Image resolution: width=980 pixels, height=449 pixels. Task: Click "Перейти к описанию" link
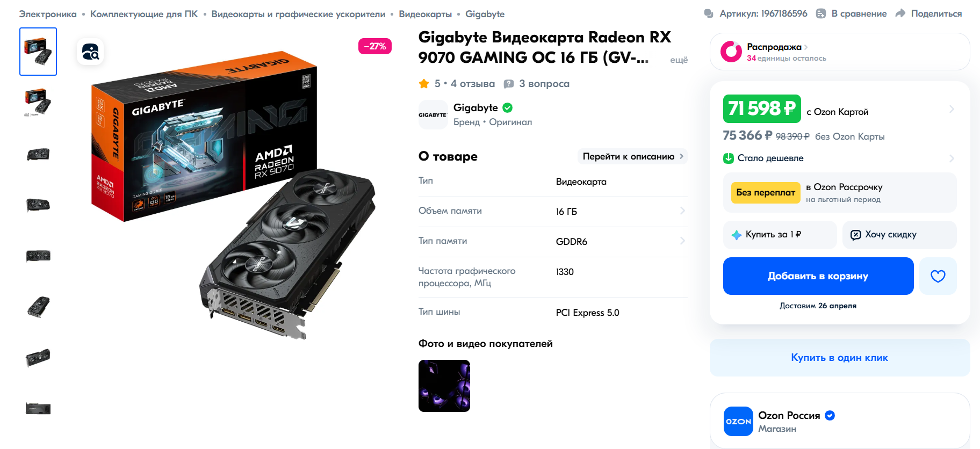coord(632,156)
